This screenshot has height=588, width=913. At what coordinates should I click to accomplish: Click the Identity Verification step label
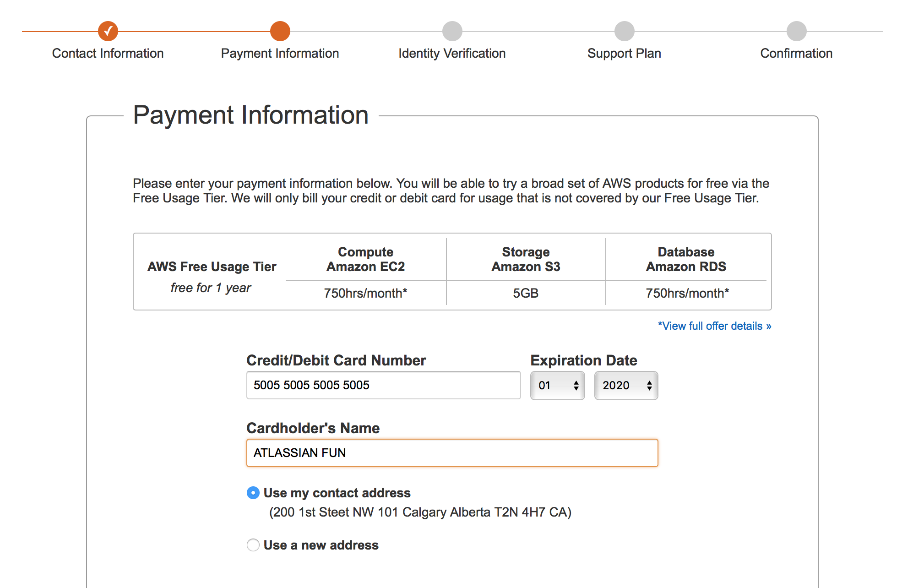pos(452,53)
